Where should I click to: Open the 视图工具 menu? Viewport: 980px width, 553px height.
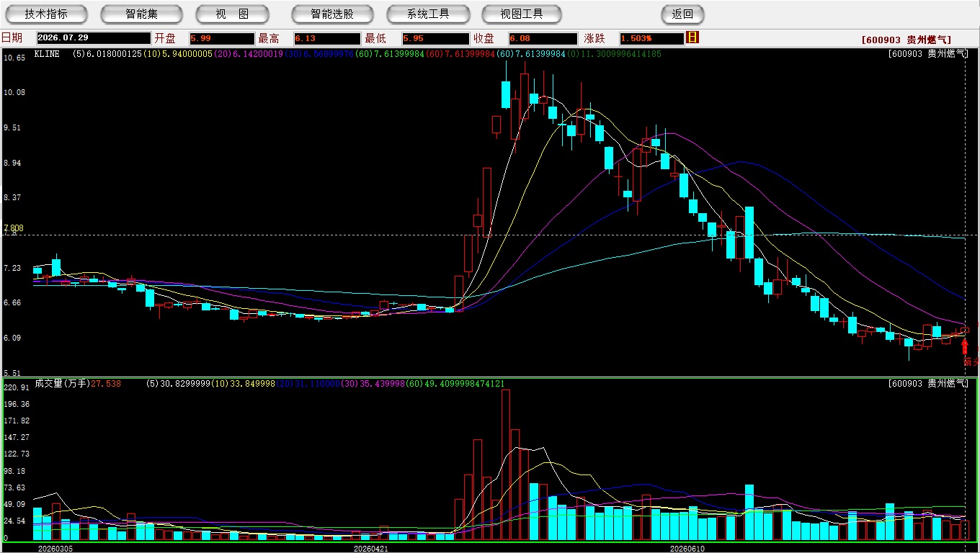click(522, 14)
